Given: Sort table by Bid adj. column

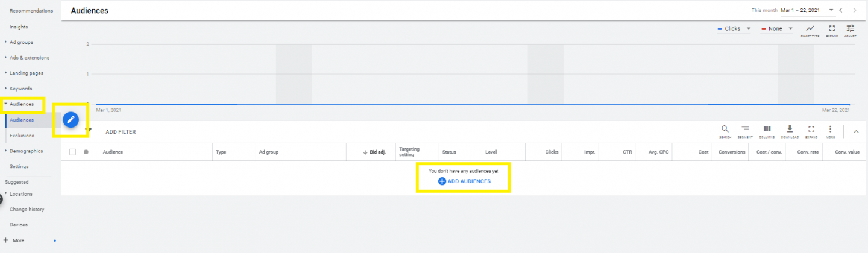Looking at the screenshot, I should click(374, 152).
